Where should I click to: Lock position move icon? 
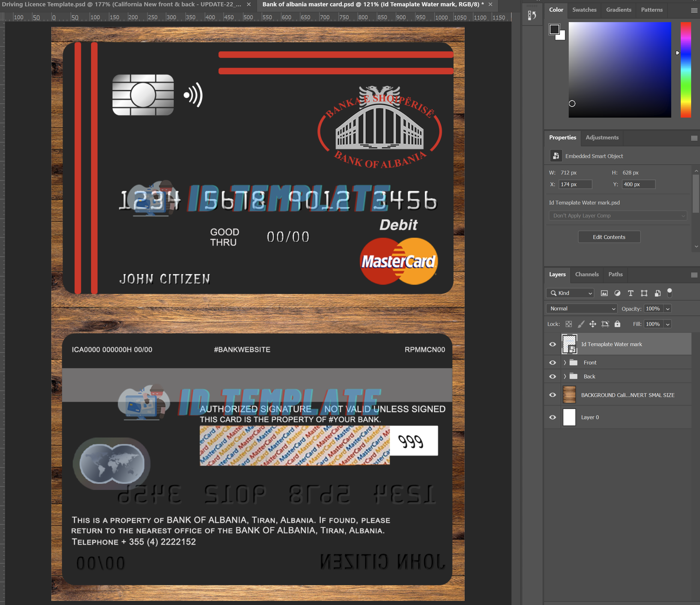tap(592, 324)
